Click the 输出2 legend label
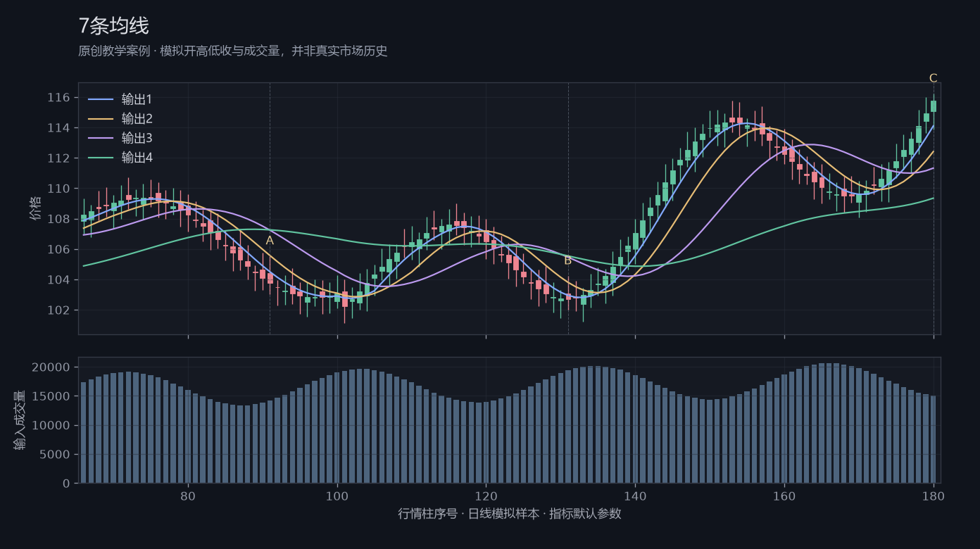The width and height of the screenshot is (980, 549). 137,119
